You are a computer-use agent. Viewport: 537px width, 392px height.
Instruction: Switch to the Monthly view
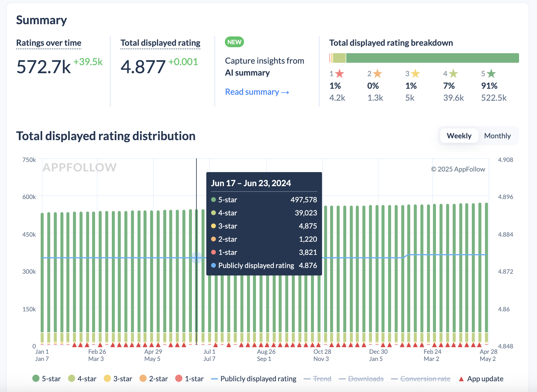tap(498, 136)
